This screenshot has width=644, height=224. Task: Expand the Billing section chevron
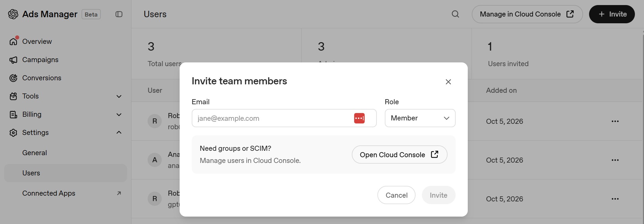(119, 115)
